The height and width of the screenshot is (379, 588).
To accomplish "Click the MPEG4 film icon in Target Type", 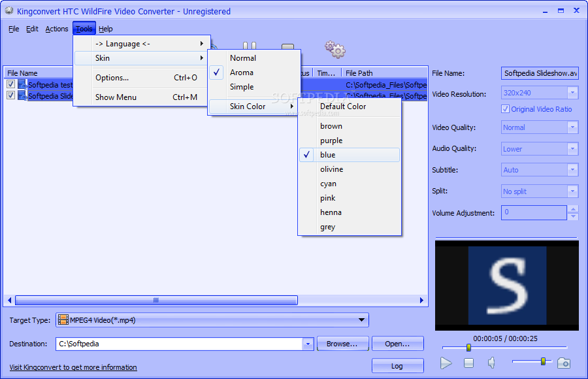I will click(x=63, y=320).
